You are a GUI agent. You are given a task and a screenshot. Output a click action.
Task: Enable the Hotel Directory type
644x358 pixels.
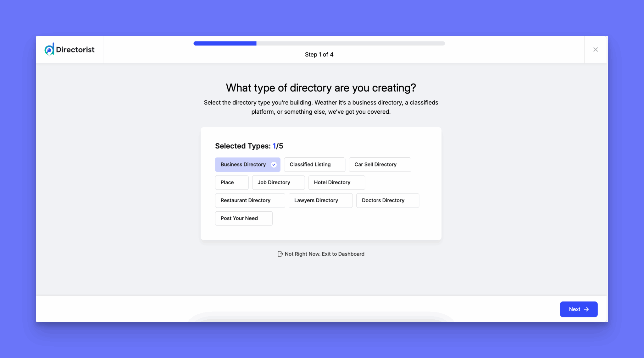(x=336, y=182)
